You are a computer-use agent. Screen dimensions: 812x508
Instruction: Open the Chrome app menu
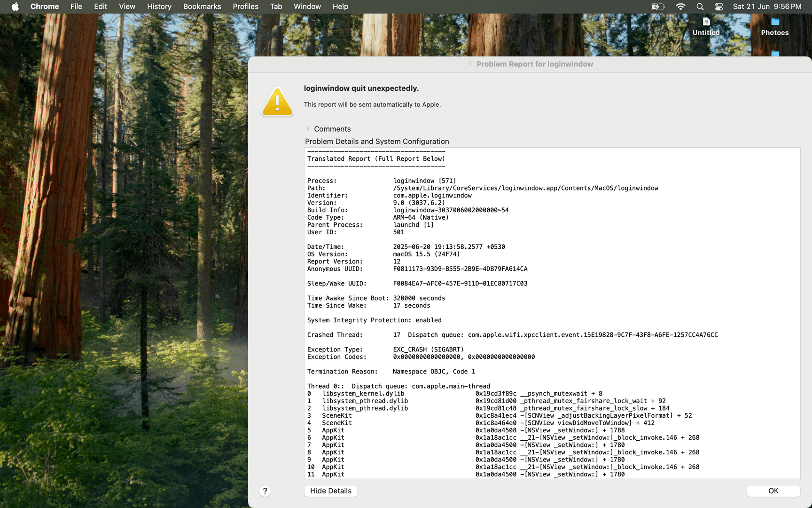point(45,7)
